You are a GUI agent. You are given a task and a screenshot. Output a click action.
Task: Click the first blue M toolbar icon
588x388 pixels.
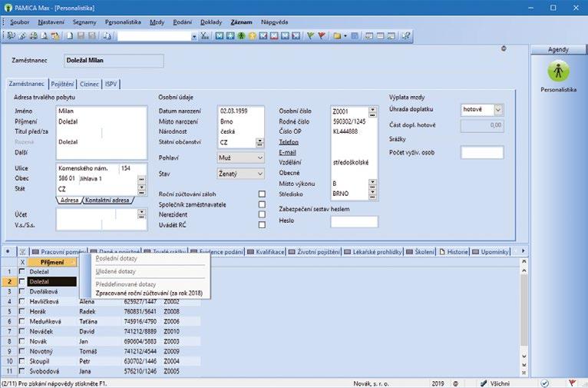[x=220, y=35]
